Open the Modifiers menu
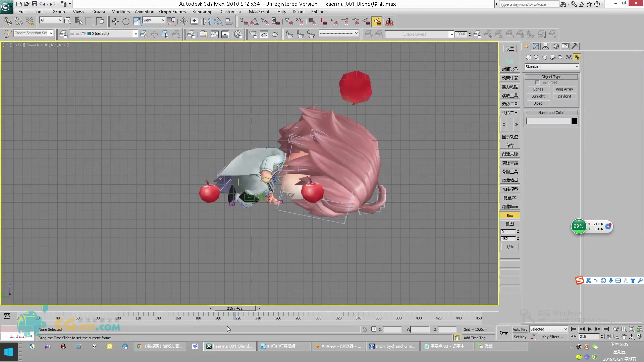 pyautogui.click(x=119, y=11)
